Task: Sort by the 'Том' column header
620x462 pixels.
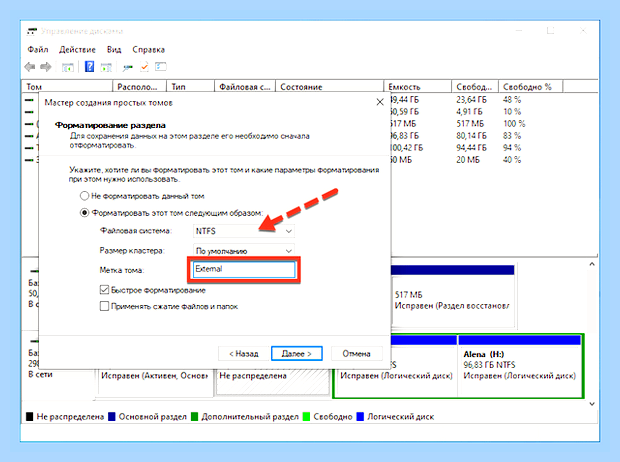Action: (x=67, y=87)
